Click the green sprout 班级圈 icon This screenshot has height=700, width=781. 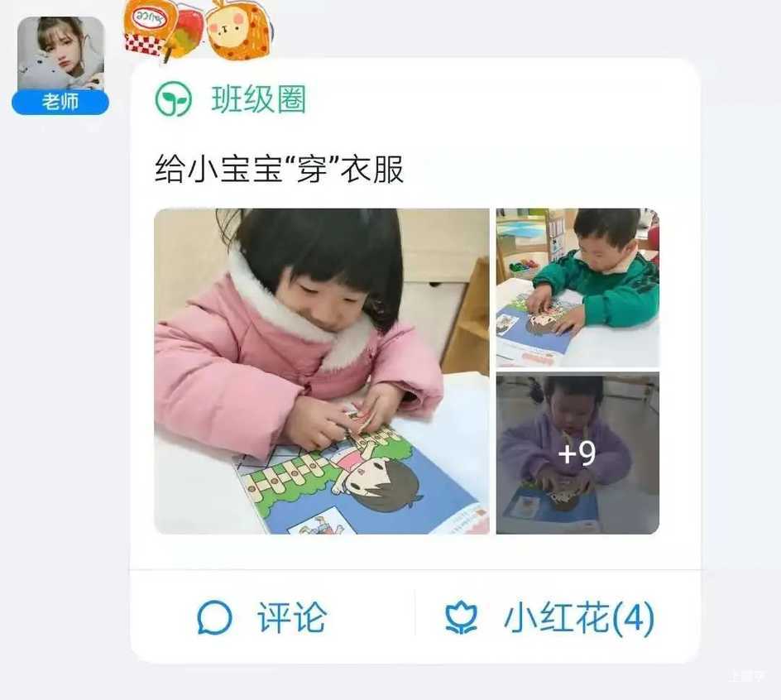point(173,99)
